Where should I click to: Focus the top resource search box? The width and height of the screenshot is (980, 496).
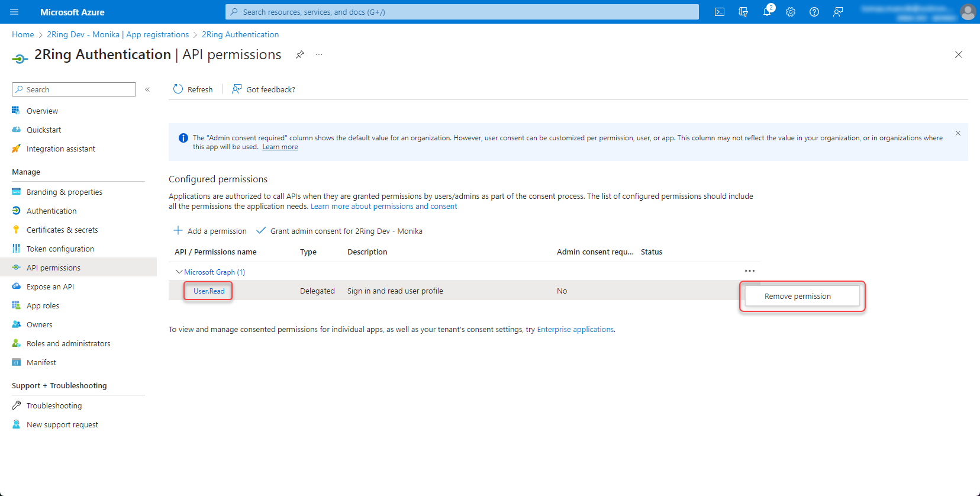pyautogui.click(x=462, y=12)
